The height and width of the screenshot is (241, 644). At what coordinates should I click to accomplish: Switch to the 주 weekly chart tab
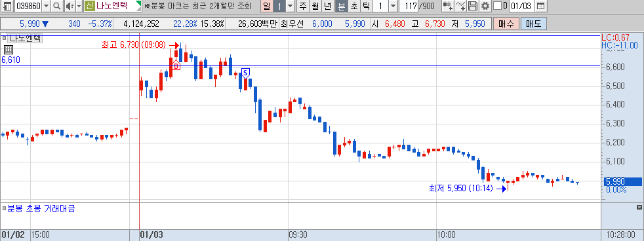pos(303,6)
